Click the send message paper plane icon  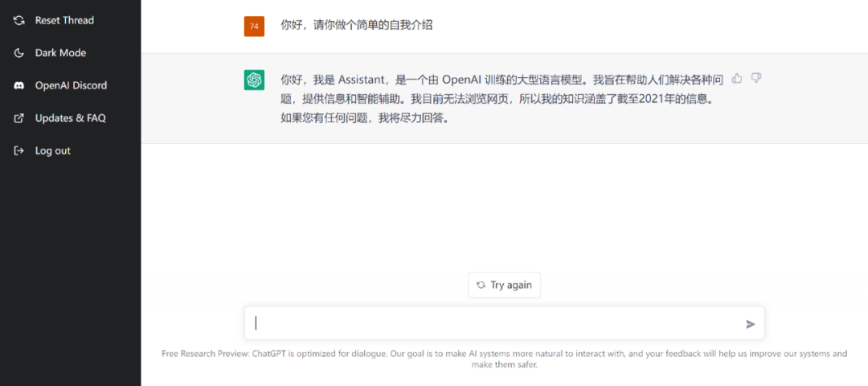pyautogui.click(x=751, y=324)
